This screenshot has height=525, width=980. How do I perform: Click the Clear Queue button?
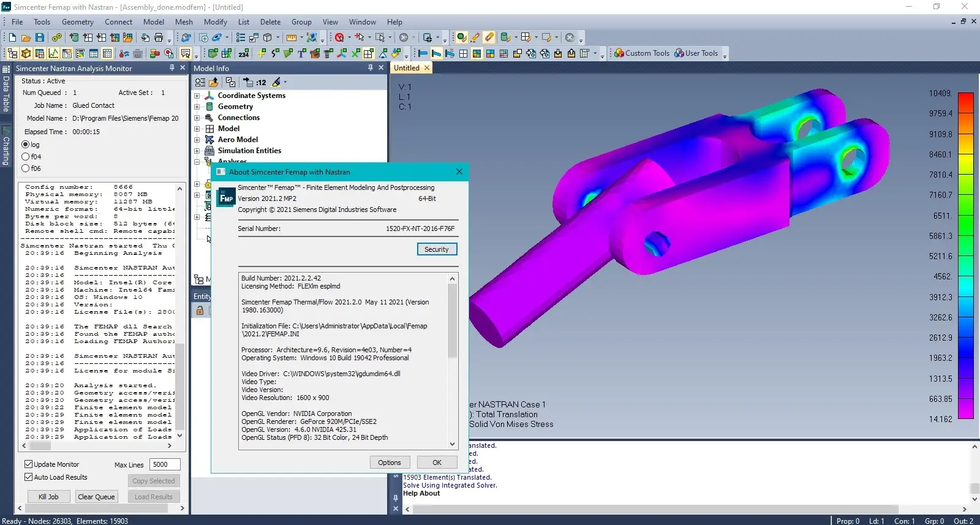pyautogui.click(x=96, y=497)
